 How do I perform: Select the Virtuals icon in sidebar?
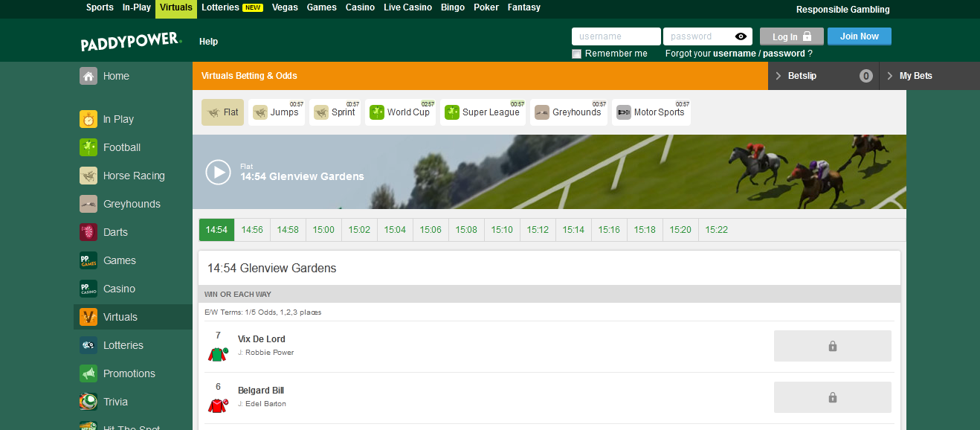[88, 317]
